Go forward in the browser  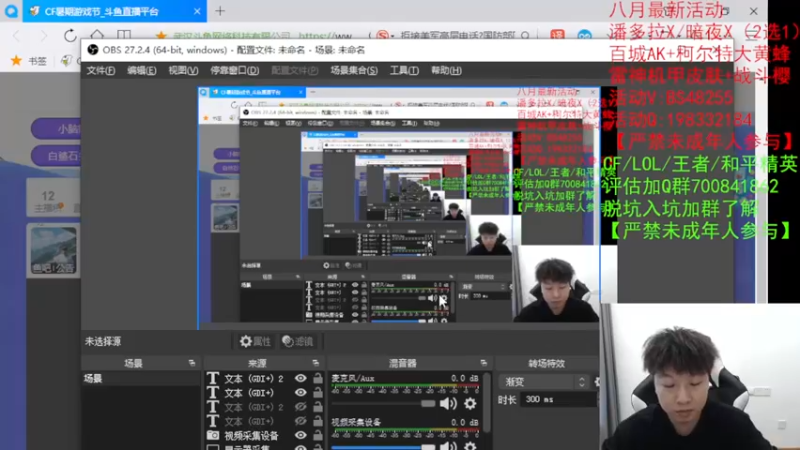pos(43,36)
